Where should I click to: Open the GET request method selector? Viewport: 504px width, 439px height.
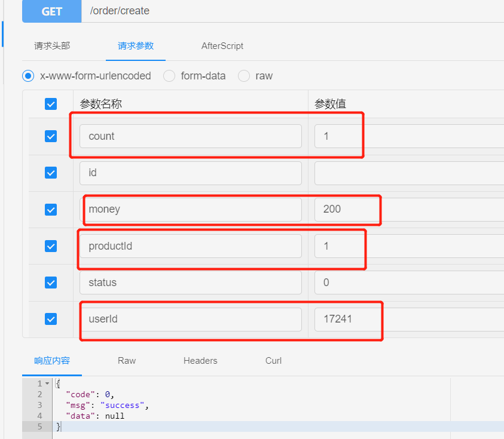52,11
